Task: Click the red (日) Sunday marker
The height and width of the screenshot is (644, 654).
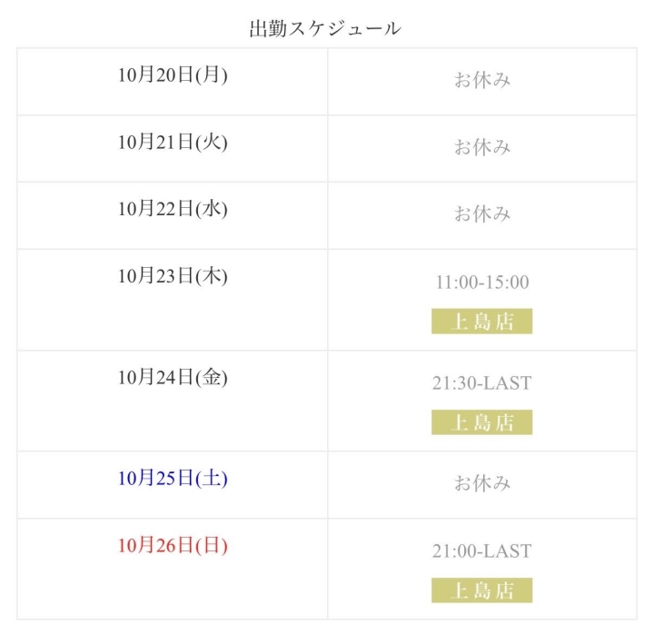Action: tap(212, 546)
